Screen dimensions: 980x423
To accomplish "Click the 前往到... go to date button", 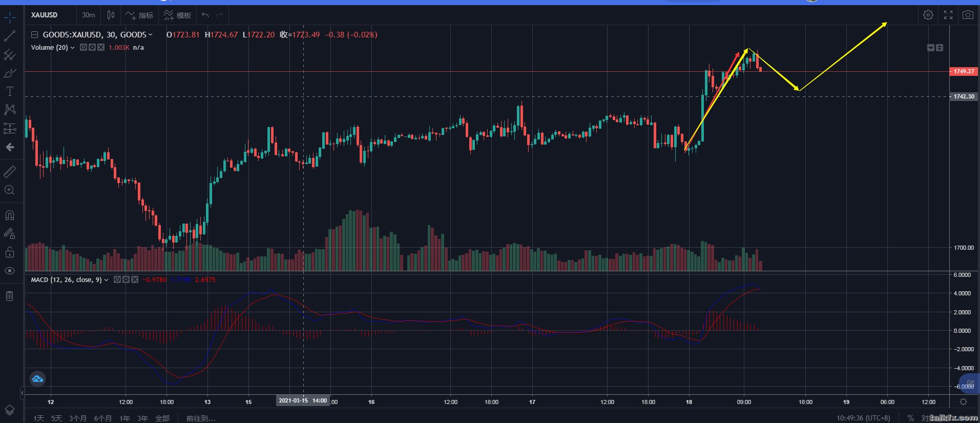I will 201,418.
